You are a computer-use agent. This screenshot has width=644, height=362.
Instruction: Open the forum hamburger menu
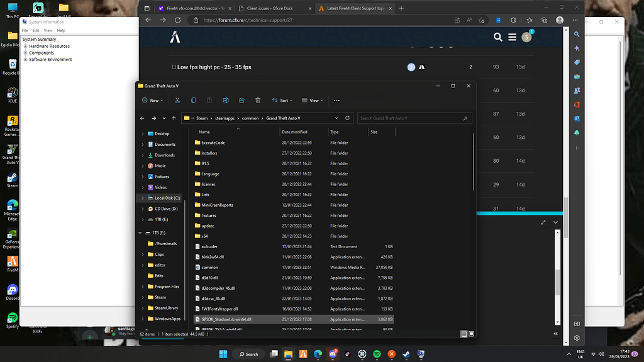[512, 37]
